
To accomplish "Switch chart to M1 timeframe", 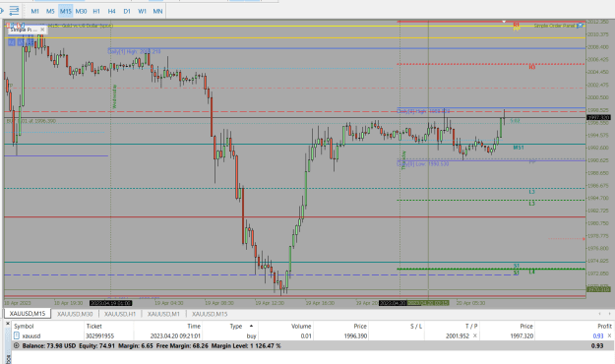I will coord(34,12).
